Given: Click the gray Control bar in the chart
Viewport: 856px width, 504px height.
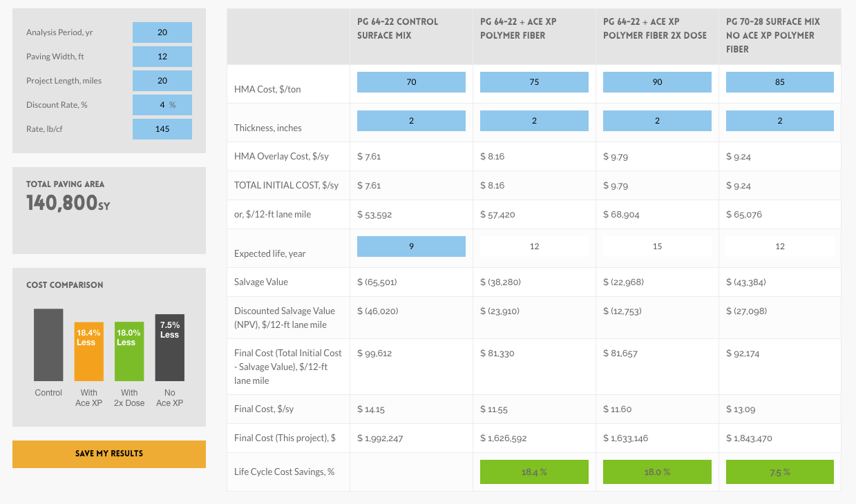Looking at the screenshot, I should coord(48,345).
